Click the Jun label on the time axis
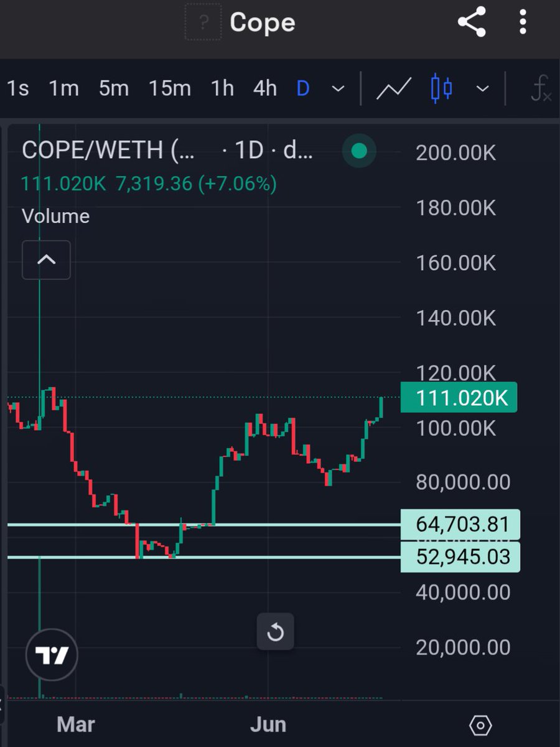This screenshot has width=560, height=747. point(269,724)
